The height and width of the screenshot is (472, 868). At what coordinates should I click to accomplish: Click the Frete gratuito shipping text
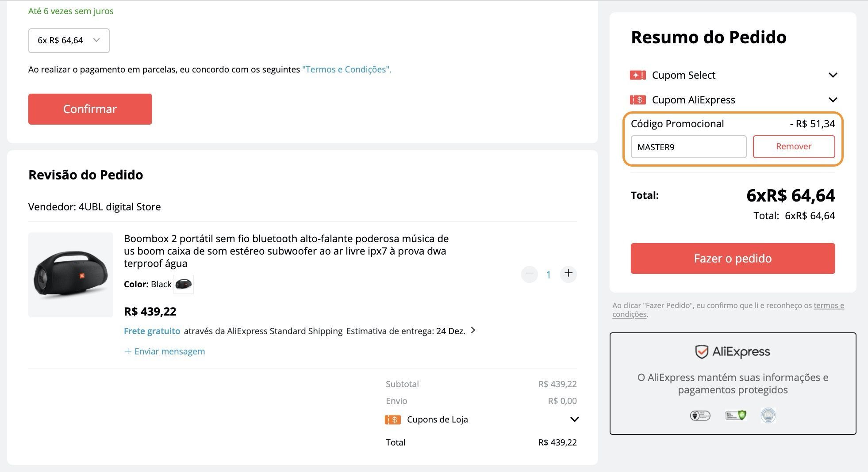pyautogui.click(x=152, y=331)
